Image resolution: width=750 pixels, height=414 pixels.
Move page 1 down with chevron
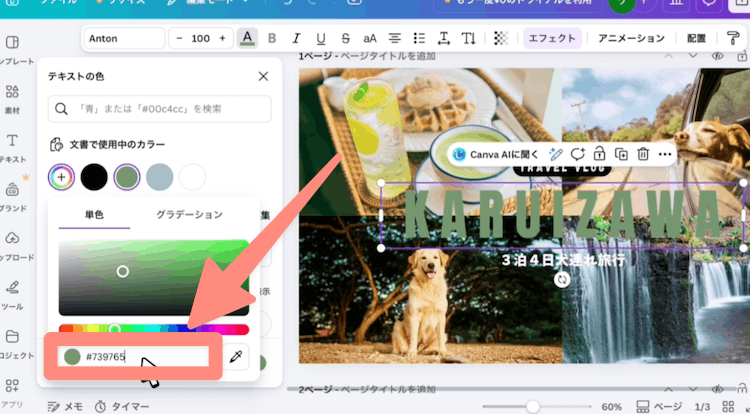click(x=693, y=56)
